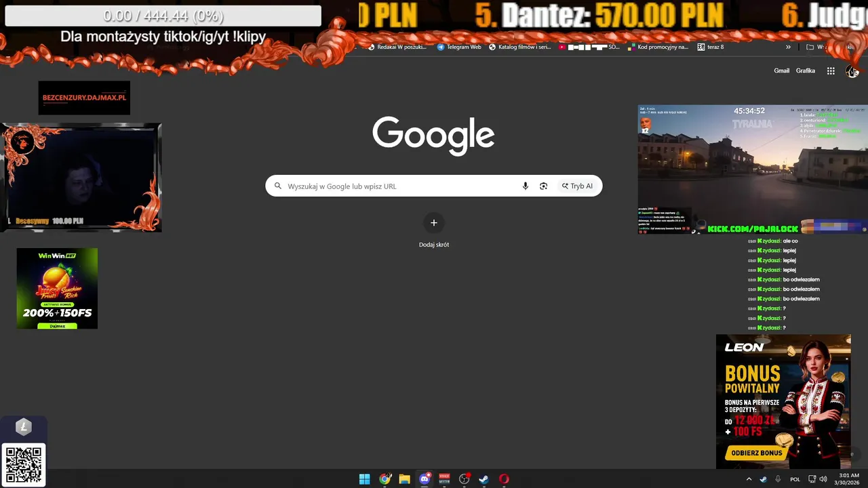The height and width of the screenshot is (488, 868).
Task: Click the magnifier icon in search box
Action: [277, 186]
